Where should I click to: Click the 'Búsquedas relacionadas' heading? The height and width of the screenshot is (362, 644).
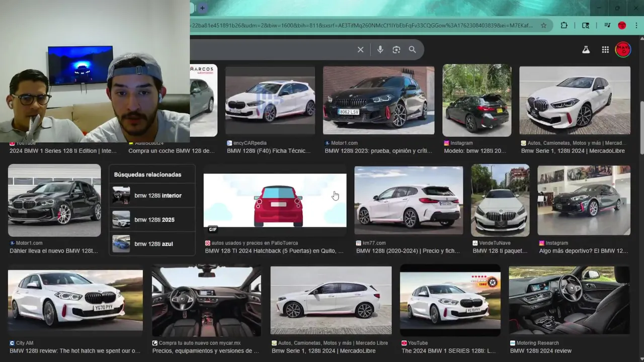tap(147, 174)
